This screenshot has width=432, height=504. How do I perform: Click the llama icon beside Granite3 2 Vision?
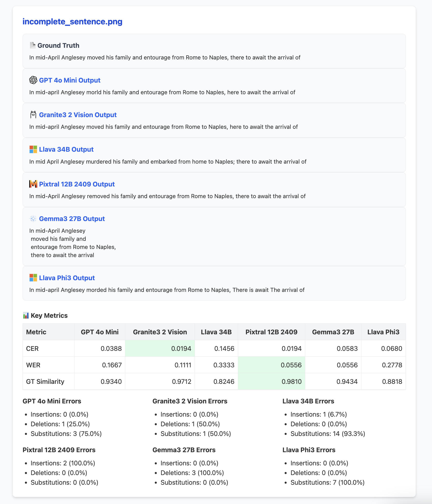coord(33,115)
